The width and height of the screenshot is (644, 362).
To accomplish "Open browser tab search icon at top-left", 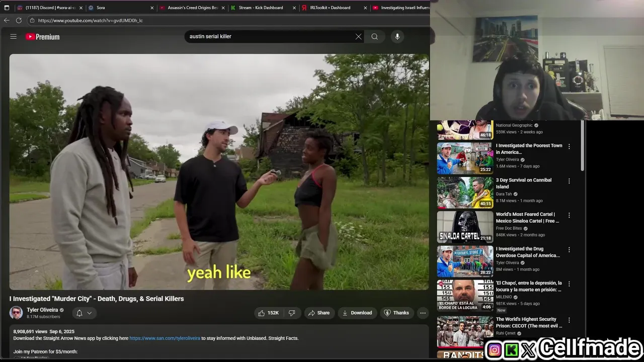I will click(7, 8).
